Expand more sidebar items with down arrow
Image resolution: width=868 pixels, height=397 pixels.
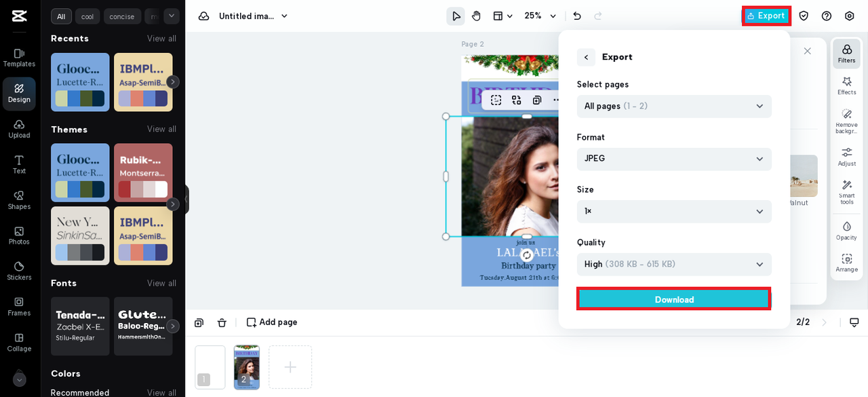click(19, 379)
